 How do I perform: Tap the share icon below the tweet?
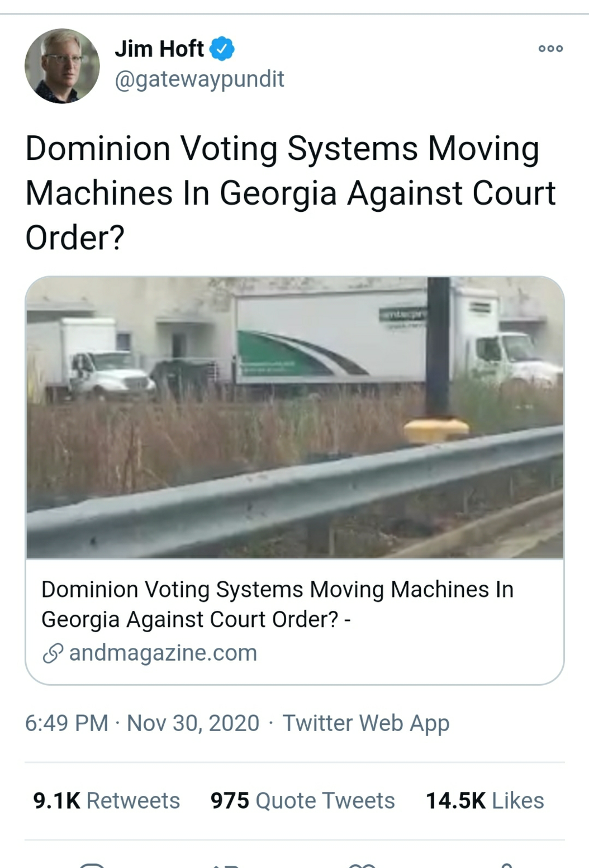(506, 865)
